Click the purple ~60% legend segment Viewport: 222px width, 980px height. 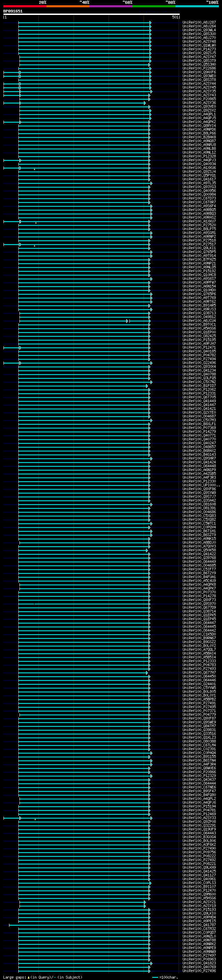pos(111,7)
